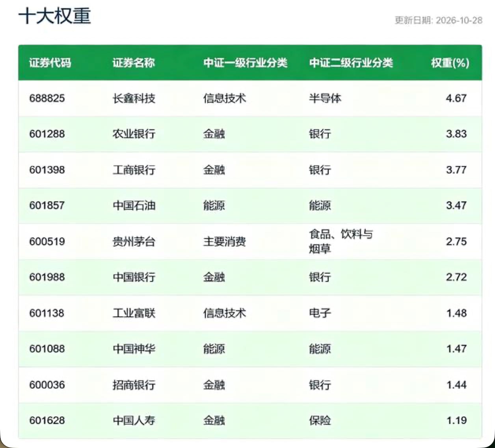Select stock code 600036
Screen dimensions: 495x448
(x=47, y=385)
